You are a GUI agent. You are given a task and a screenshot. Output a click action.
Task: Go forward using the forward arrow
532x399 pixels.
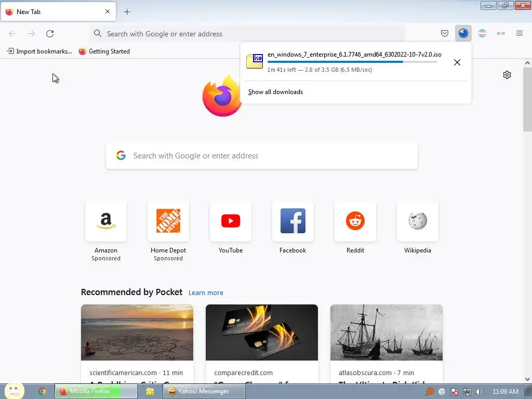pyautogui.click(x=31, y=34)
